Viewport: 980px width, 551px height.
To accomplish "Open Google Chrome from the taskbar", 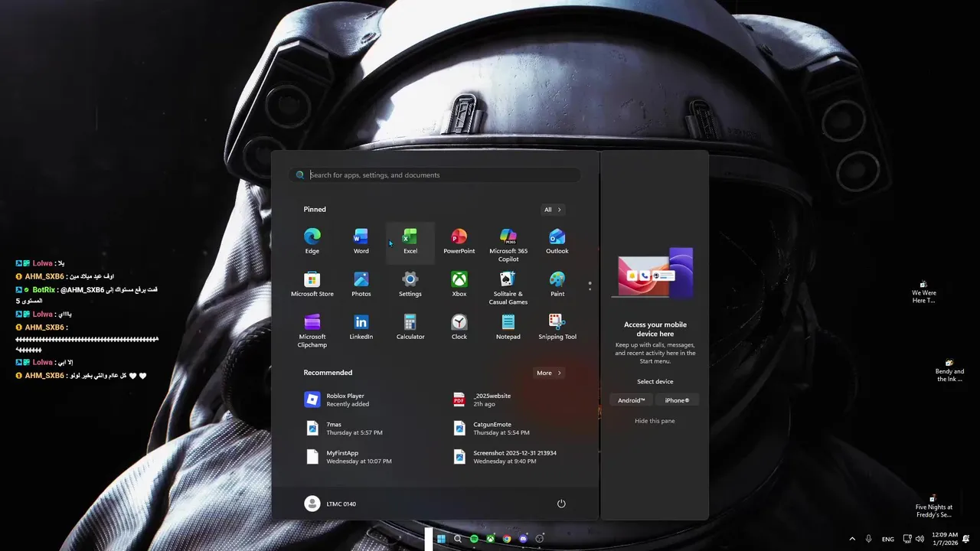I will [507, 539].
